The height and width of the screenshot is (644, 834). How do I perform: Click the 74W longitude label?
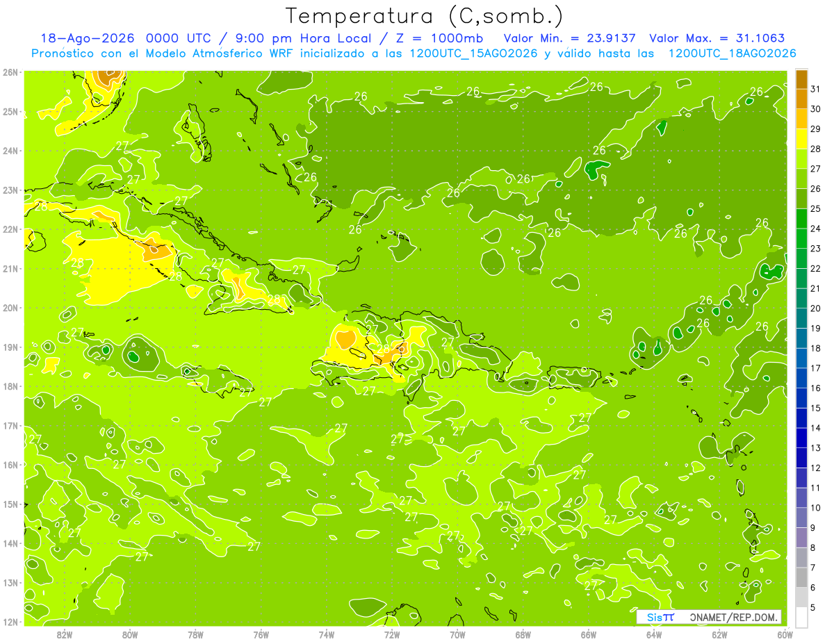327,634
